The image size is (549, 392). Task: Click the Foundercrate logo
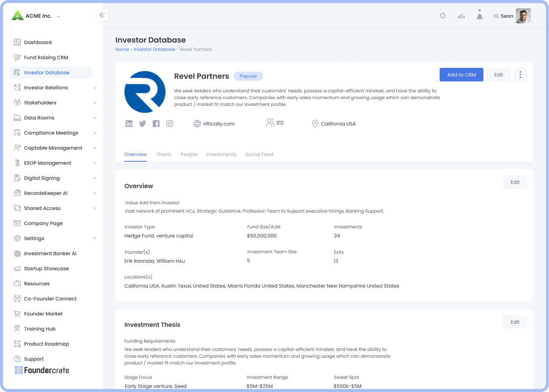[42, 370]
